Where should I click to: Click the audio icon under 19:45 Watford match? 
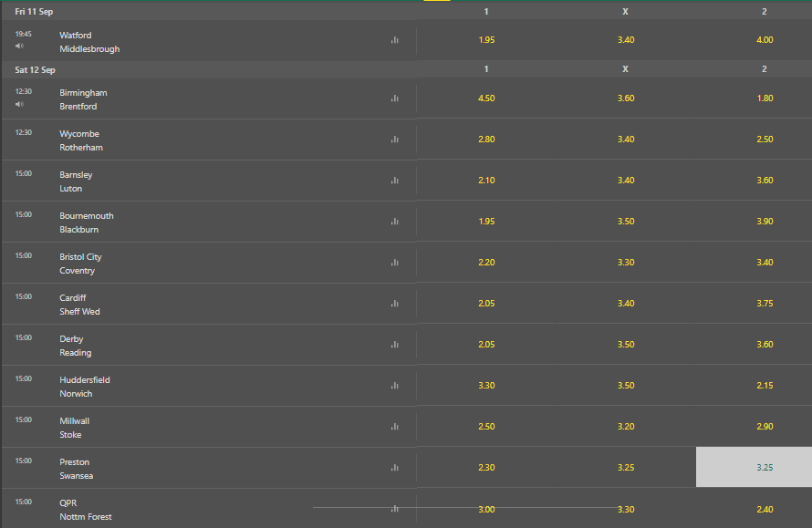[x=19, y=47]
